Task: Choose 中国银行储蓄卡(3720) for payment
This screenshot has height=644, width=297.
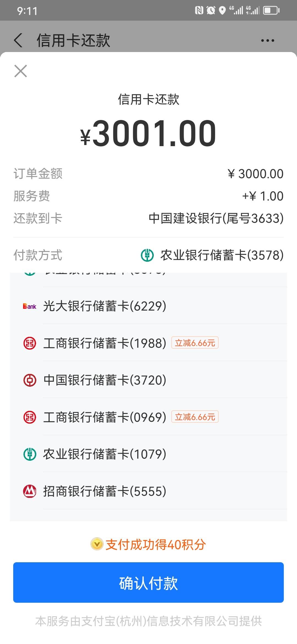Action: click(x=148, y=380)
